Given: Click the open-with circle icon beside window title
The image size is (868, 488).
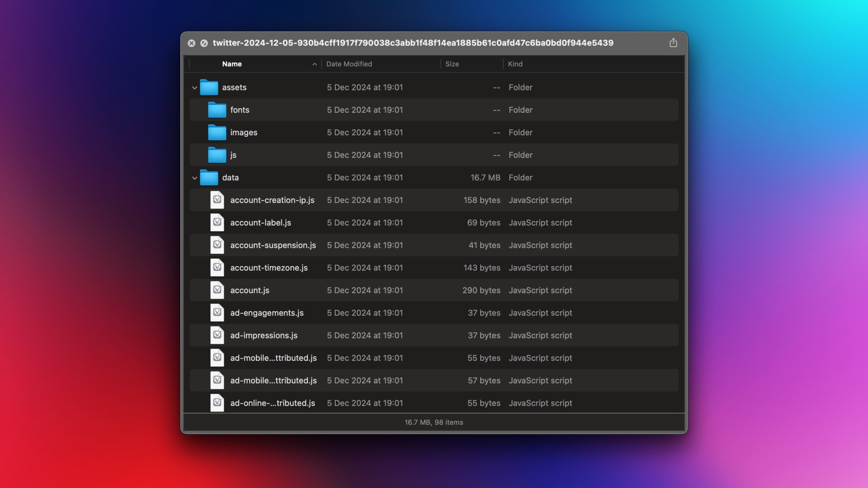Looking at the screenshot, I should pyautogui.click(x=204, y=43).
